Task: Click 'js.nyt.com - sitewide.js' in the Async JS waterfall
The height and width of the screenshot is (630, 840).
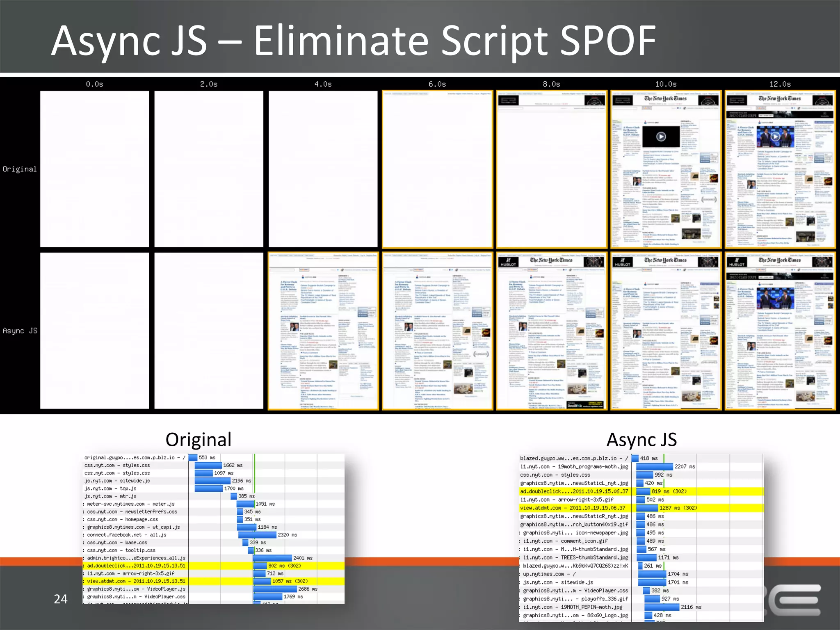Action: (641, 582)
